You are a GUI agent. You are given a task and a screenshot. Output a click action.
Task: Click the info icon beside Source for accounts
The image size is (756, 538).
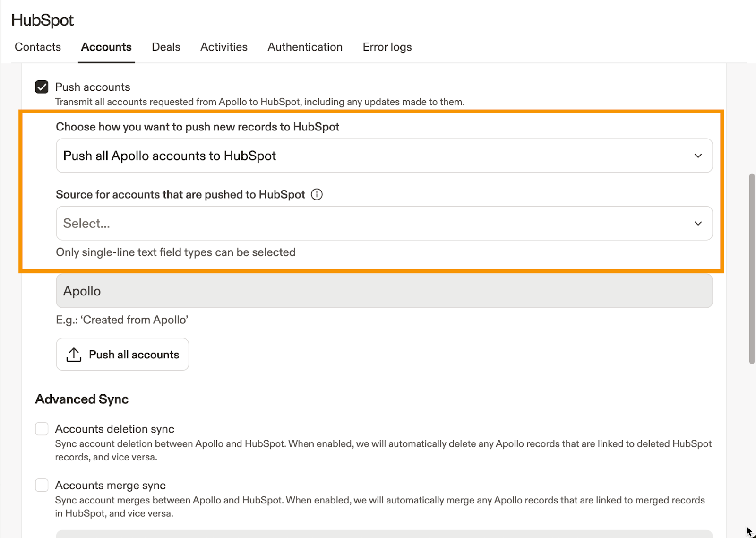point(317,194)
